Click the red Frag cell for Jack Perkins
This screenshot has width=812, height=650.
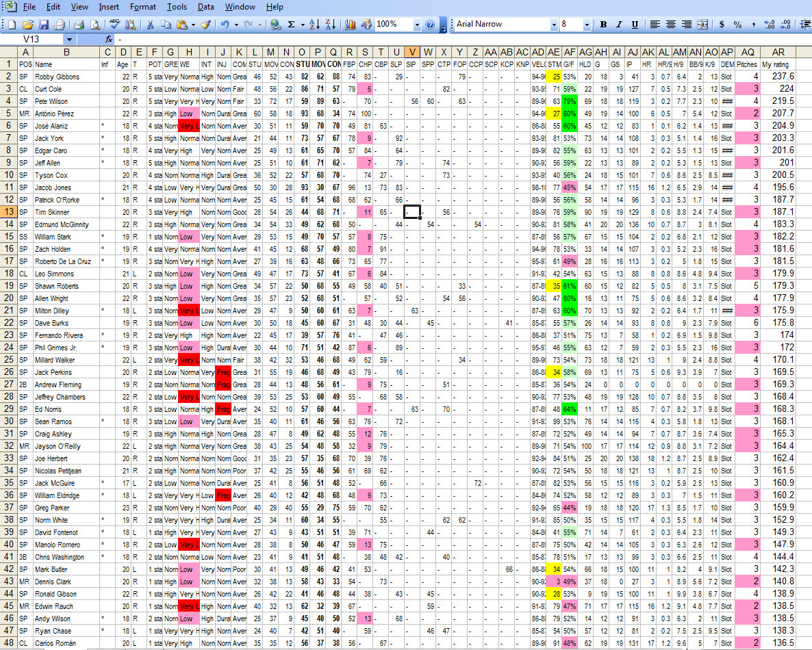click(223, 372)
